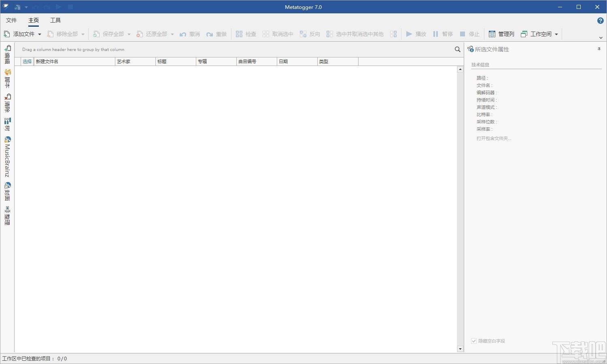Click the 播放 play button
Viewport: 607px width, 364px height.
(x=416, y=34)
